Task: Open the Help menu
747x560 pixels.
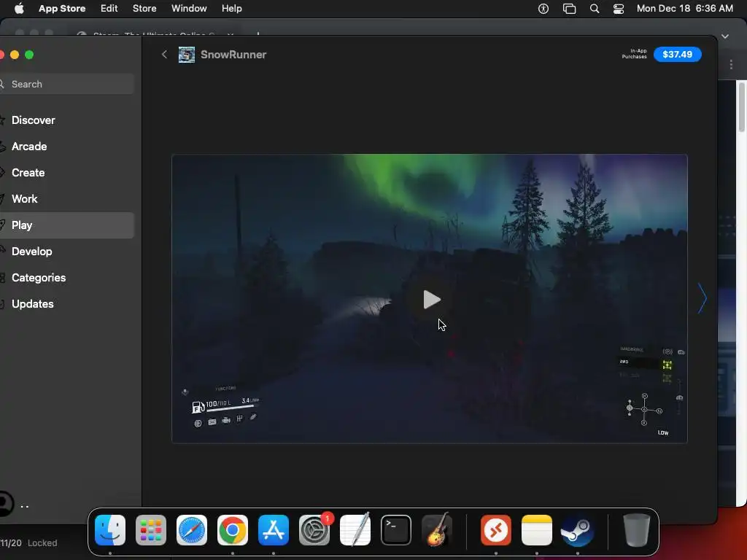Action: click(231, 8)
